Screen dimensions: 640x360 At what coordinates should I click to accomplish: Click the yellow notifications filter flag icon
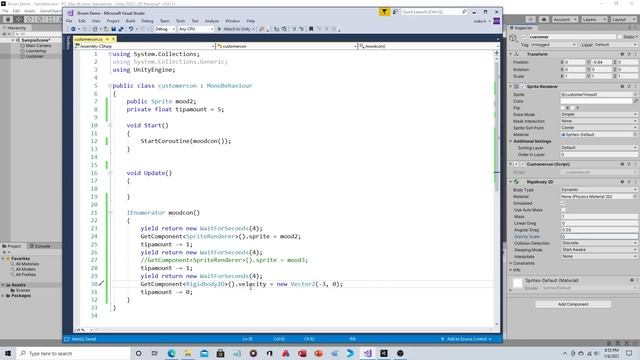tap(384, 12)
